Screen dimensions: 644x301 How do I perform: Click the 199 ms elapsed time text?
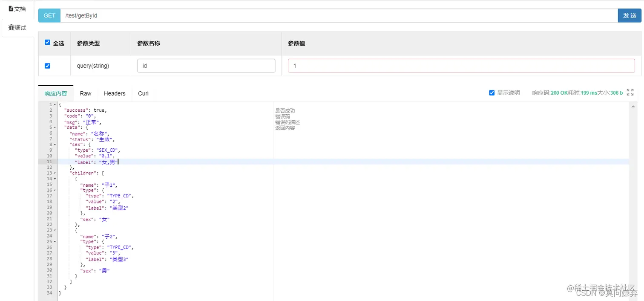[589, 93]
